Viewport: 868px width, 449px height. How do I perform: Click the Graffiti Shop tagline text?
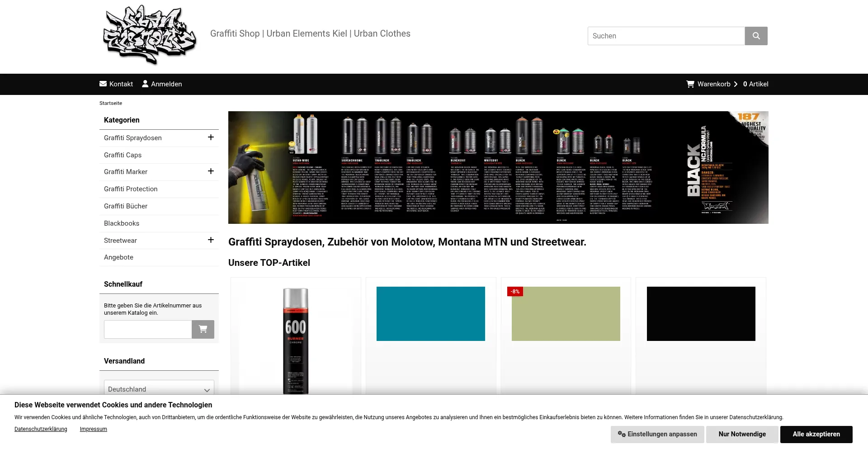tap(310, 33)
